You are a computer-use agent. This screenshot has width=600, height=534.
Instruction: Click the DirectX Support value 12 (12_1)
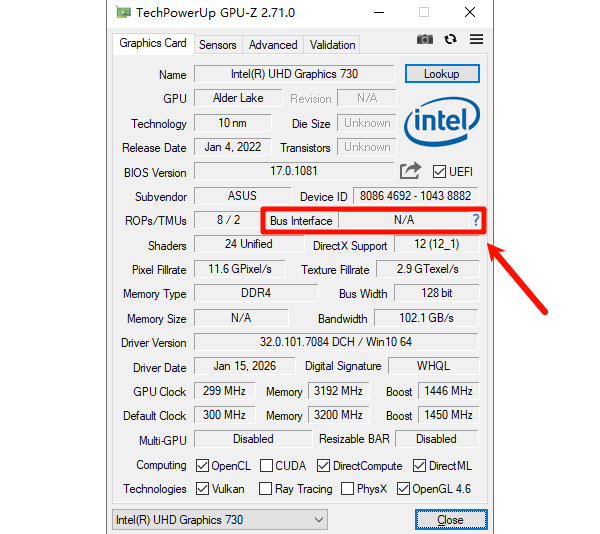pos(437,244)
